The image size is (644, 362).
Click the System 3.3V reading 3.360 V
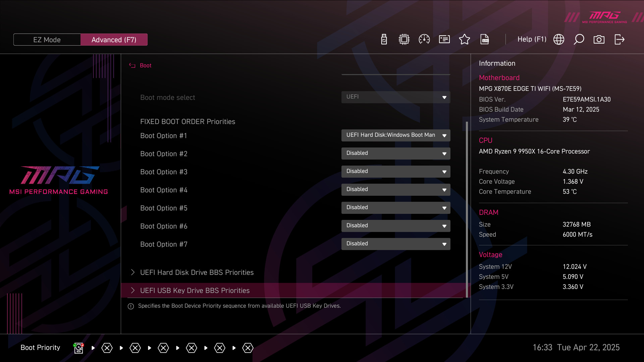573,287
